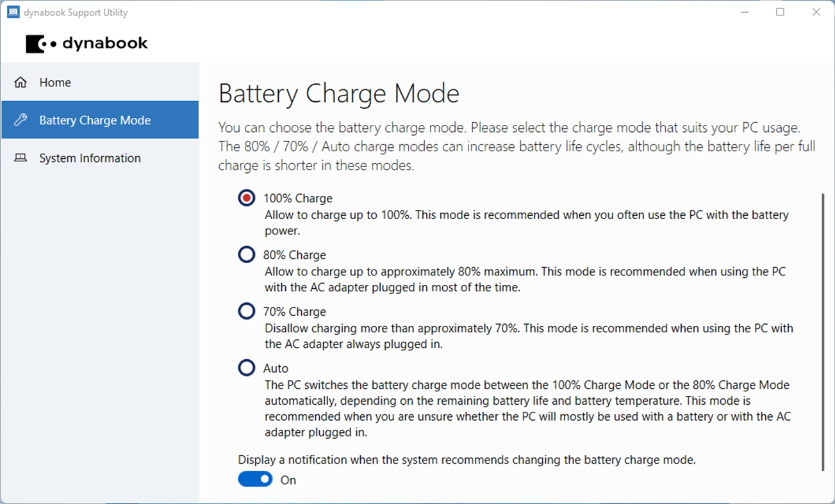
Task: Click the dynabook logo in header
Action: point(87,44)
